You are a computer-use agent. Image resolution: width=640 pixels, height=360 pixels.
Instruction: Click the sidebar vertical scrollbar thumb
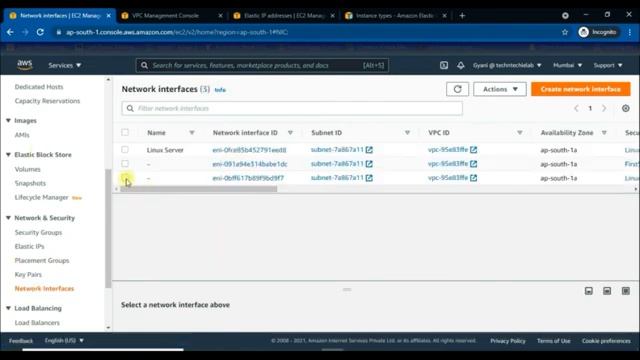(108, 229)
